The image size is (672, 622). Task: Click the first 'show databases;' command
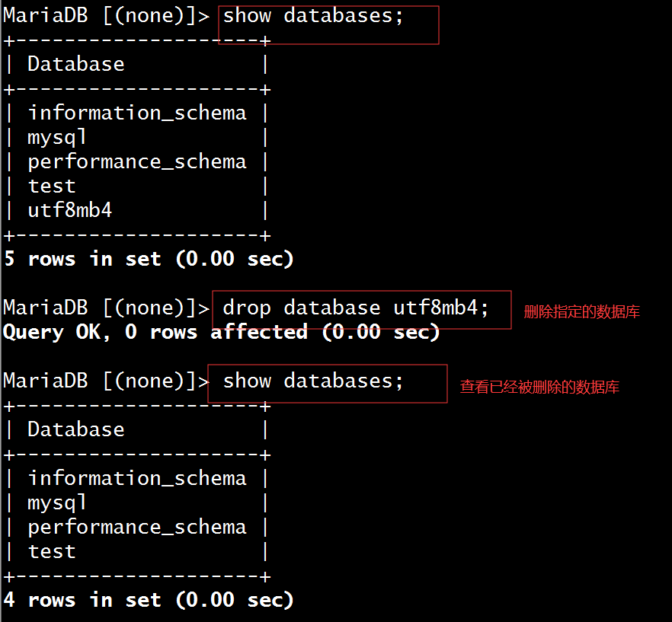tap(313, 16)
